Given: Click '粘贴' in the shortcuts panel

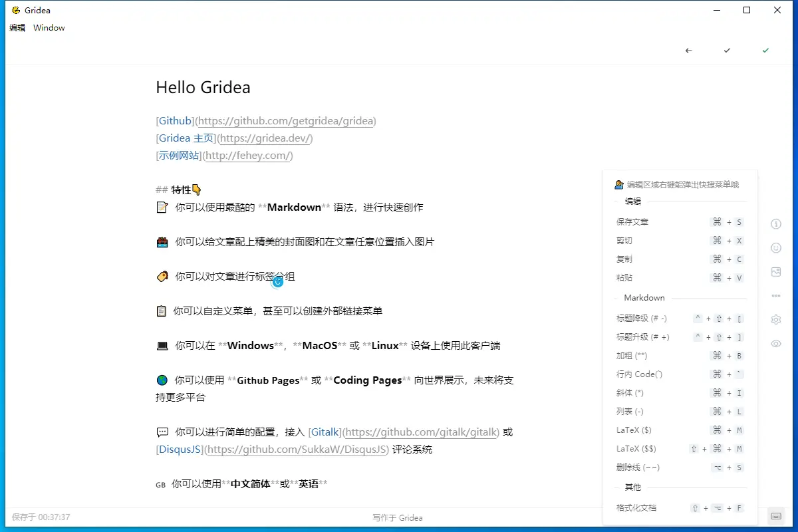Looking at the screenshot, I should pyautogui.click(x=624, y=278).
